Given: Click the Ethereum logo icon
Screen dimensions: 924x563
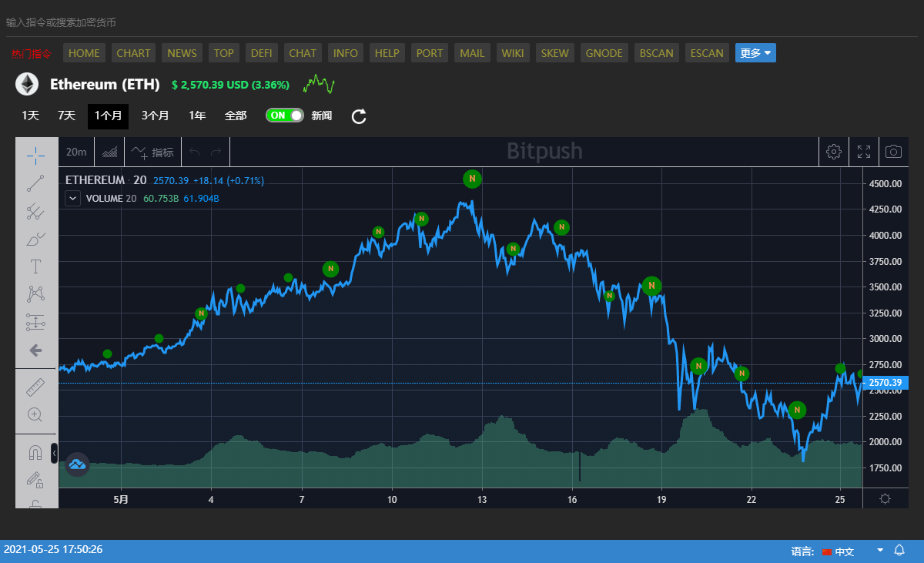Looking at the screenshot, I should [x=28, y=84].
